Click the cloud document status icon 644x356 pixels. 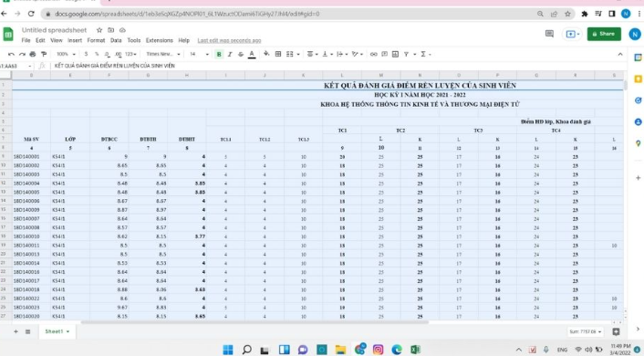(x=122, y=30)
